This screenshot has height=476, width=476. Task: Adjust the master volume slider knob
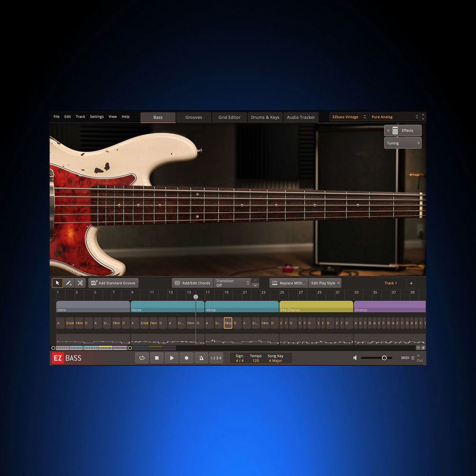click(384, 358)
